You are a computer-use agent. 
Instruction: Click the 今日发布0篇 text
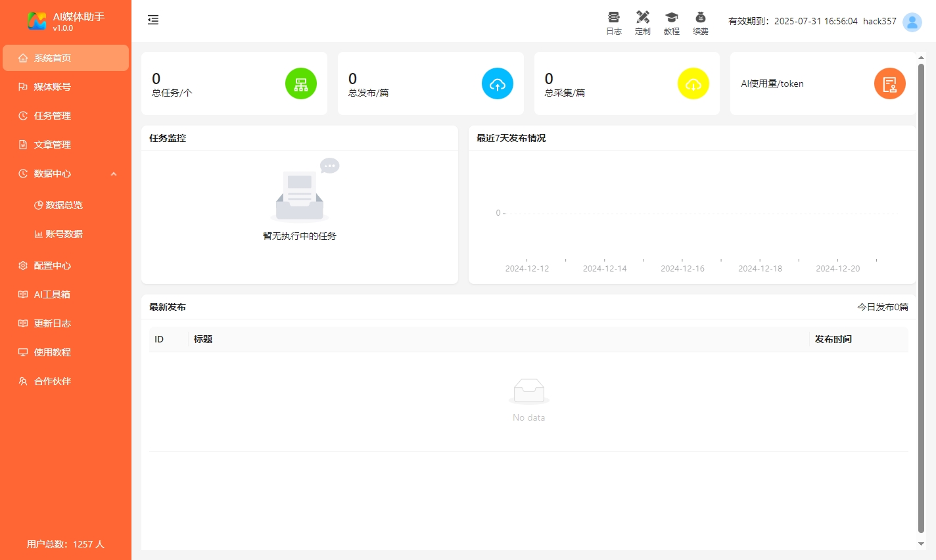tap(883, 307)
